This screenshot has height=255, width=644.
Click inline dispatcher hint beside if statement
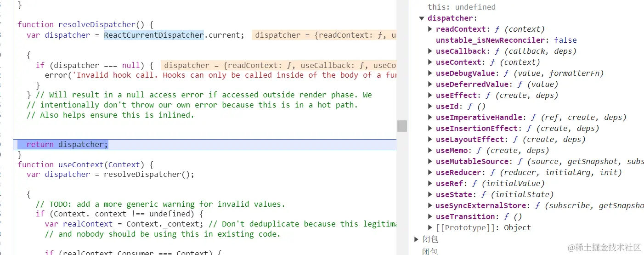click(x=278, y=65)
